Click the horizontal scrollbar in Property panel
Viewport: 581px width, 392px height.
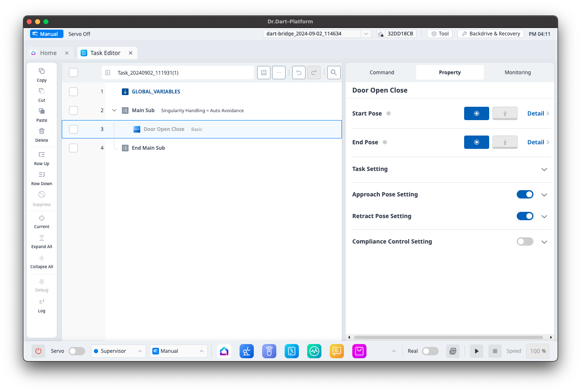(448, 337)
